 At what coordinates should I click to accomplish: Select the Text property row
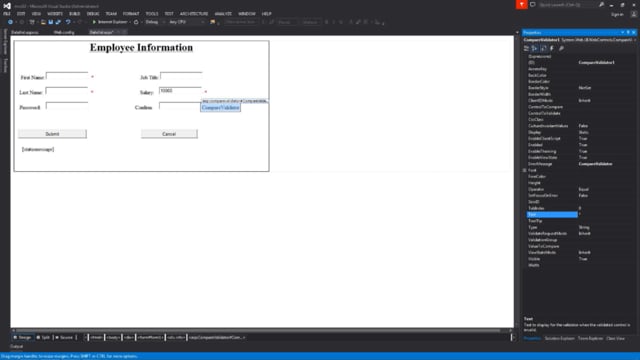click(x=580, y=214)
